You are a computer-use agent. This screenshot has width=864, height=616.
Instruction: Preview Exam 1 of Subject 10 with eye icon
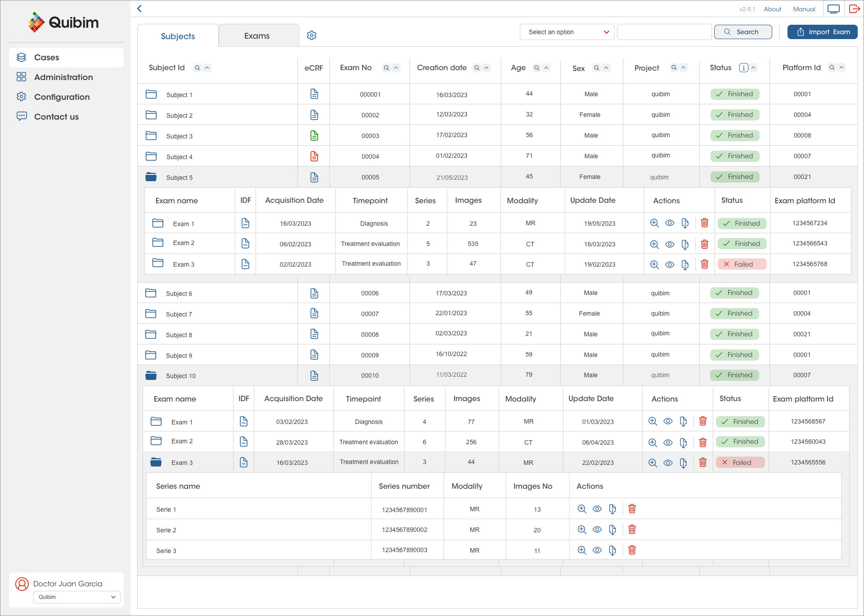[668, 421]
